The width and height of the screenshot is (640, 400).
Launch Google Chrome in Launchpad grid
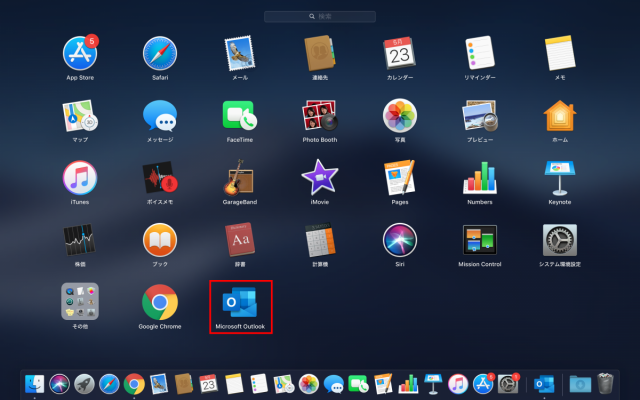coord(160,302)
